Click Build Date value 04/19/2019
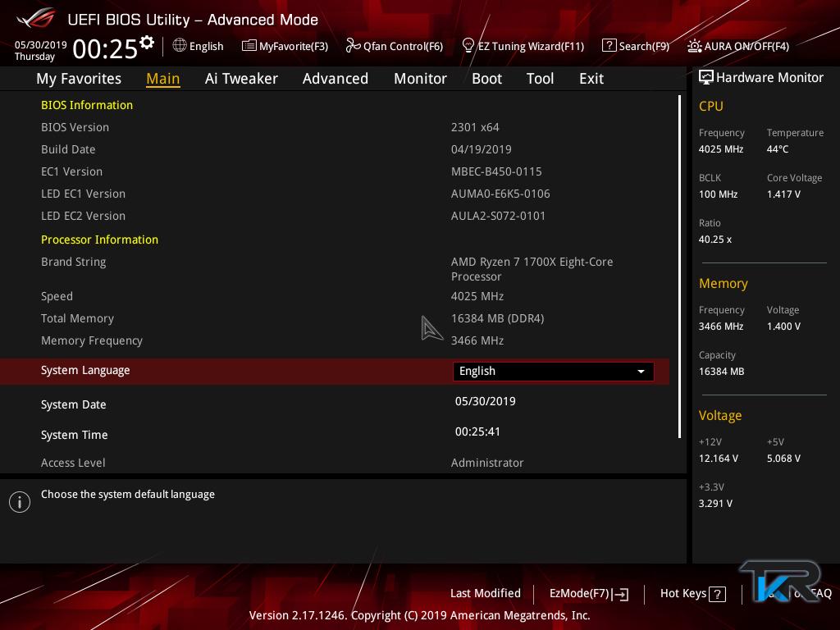This screenshot has height=630, width=840. point(481,149)
